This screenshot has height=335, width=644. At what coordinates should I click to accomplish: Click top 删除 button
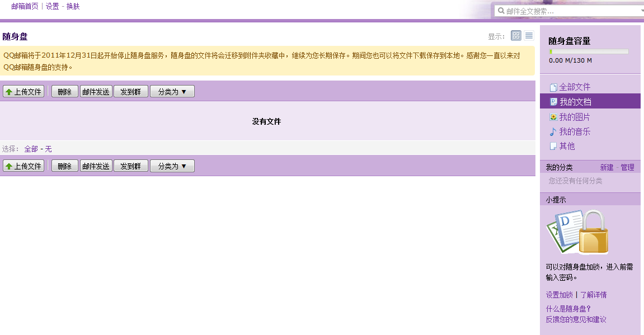64,92
